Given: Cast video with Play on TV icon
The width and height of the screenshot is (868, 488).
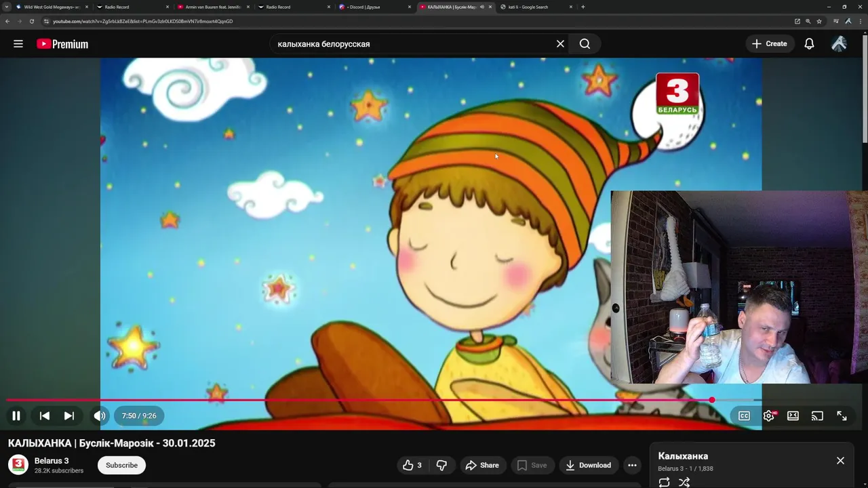Looking at the screenshot, I should coord(817,416).
